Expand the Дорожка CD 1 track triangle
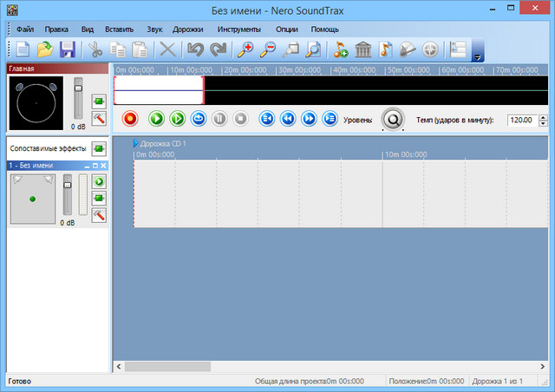Viewport: 555px width, 392px height. [x=135, y=143]
